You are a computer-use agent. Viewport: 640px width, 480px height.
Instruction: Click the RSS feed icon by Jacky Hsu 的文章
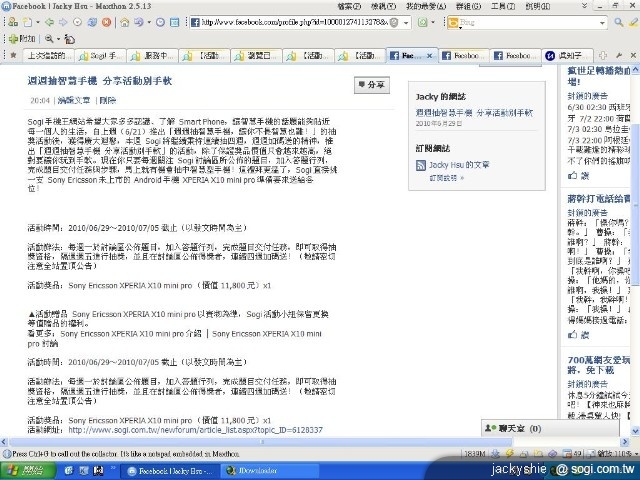(x=420, y=165)
